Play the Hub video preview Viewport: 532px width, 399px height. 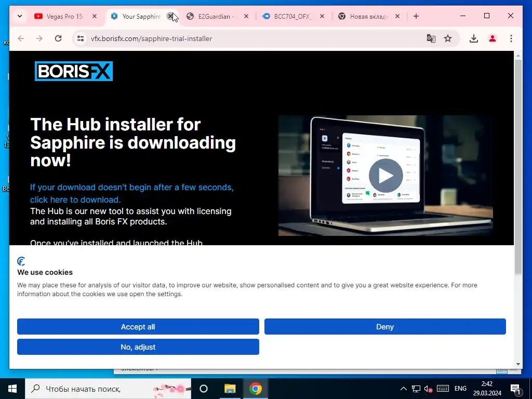(x=386, y=176)
